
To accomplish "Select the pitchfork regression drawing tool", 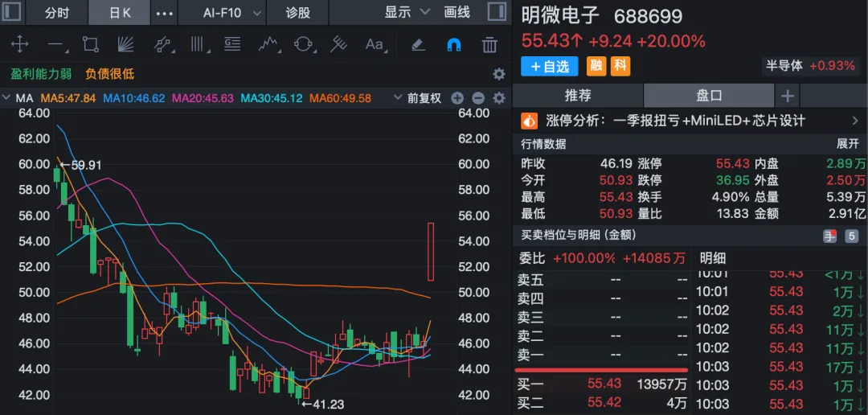I will click(338, 44).
